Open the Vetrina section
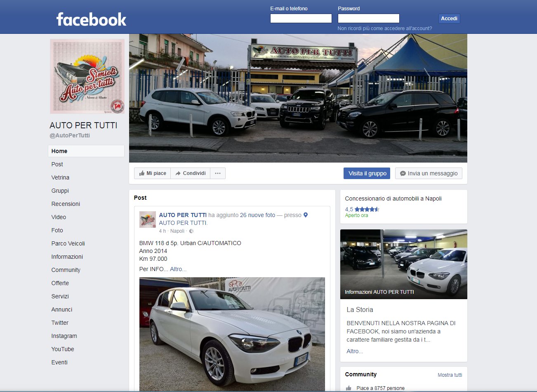This screenshot has width=537, height=392. point(60,177)
